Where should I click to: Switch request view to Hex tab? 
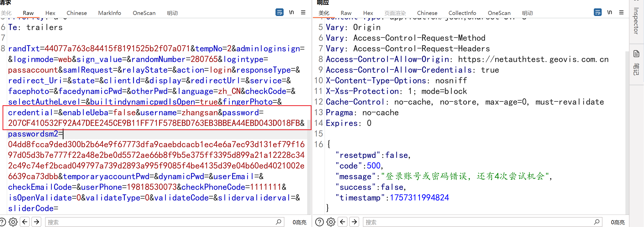pos(50,13)
